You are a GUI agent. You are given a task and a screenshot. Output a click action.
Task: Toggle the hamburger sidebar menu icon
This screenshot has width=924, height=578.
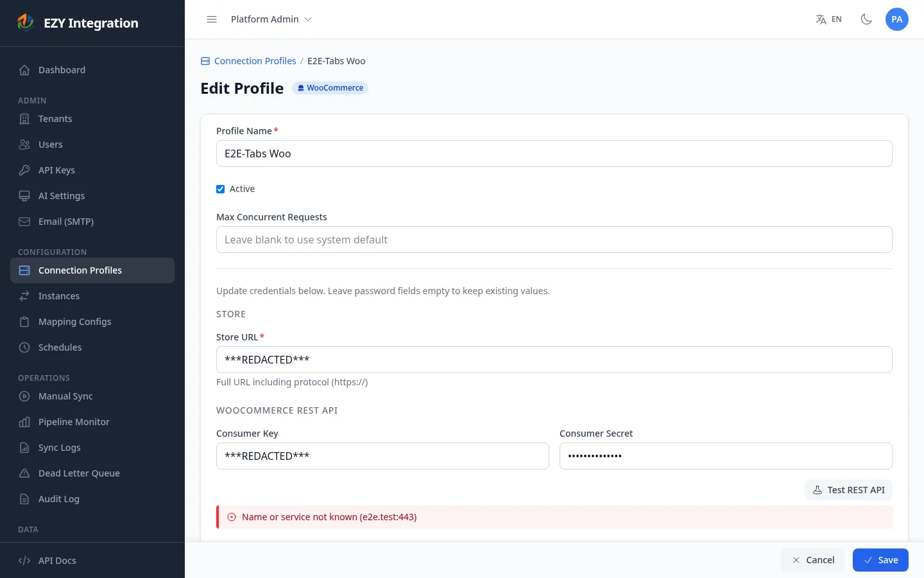click(x=212, y=19)
